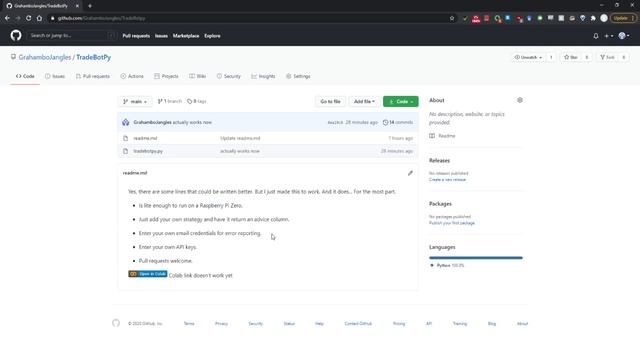Image resolution: width=640 pixels, height=360 pixels.
Task: Open the TradeBotPy repository link
Action: [x=93, y=57]
